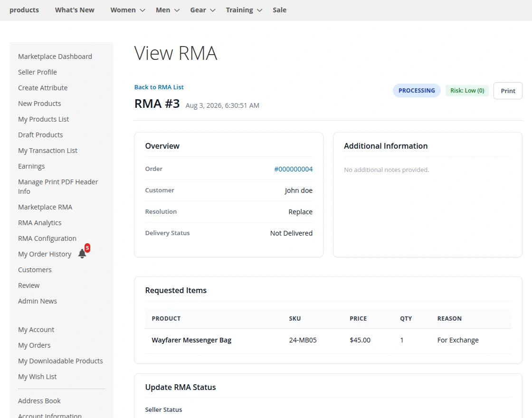This screenshot has height=418, width=532.
Task: Open My Downloadable Products in sidebar
Action: 60,361
